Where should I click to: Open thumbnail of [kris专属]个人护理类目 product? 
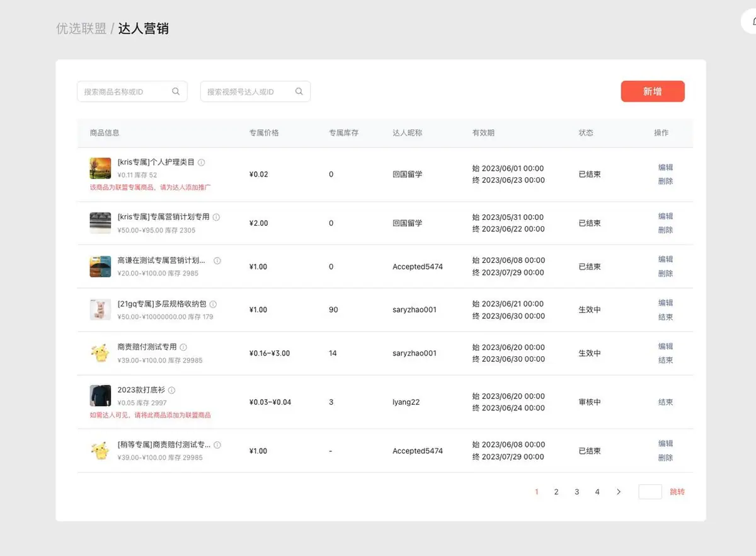click(x=100, y=168)
